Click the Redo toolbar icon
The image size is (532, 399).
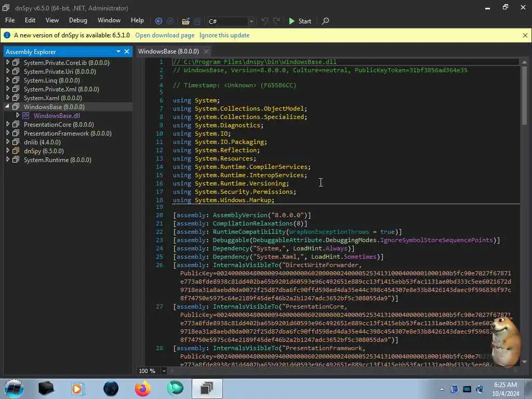pyautogui.click(x=276, y=21)
